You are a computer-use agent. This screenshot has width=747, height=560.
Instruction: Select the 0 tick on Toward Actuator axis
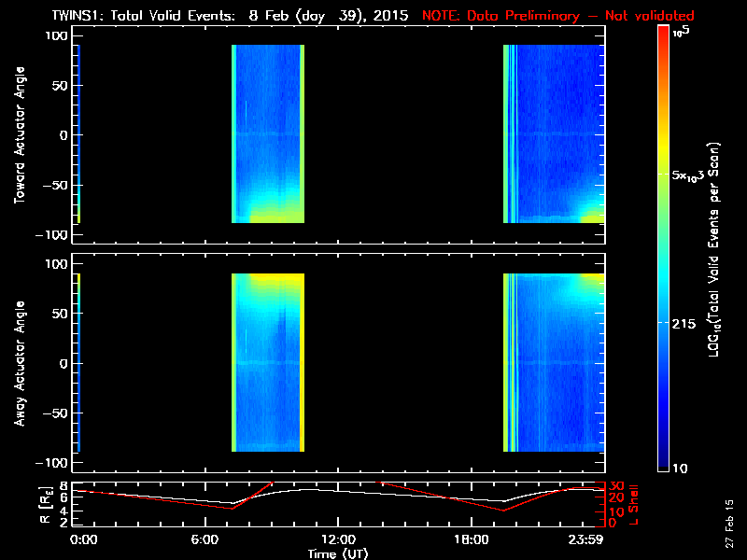[64, 135]
